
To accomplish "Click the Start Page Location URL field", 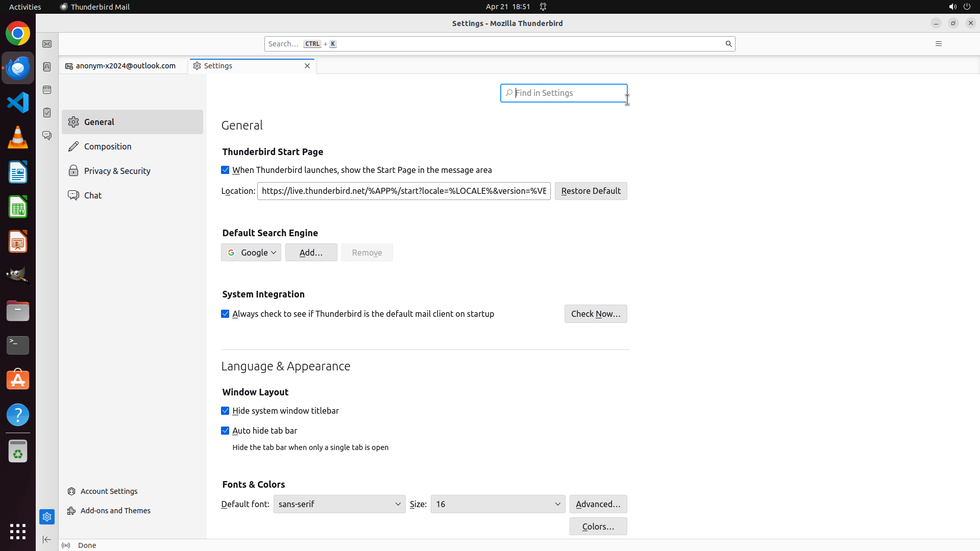I will click(x=403, y=191).
